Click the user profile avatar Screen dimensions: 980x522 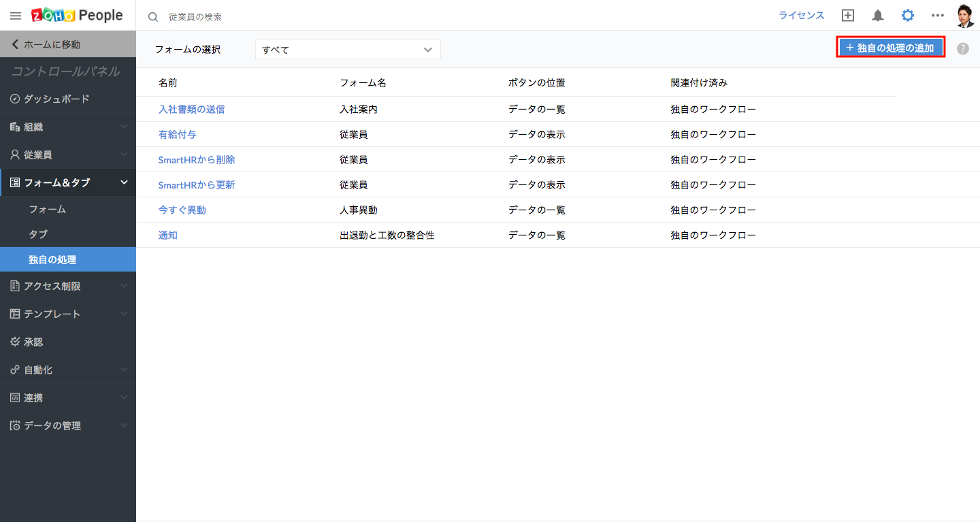point(965,16)
